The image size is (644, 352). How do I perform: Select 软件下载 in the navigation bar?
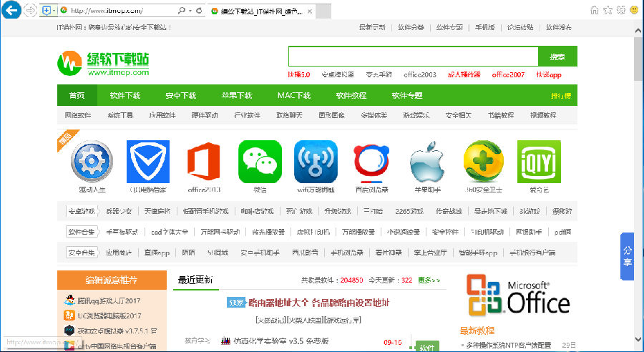click(x=125, y=95)
